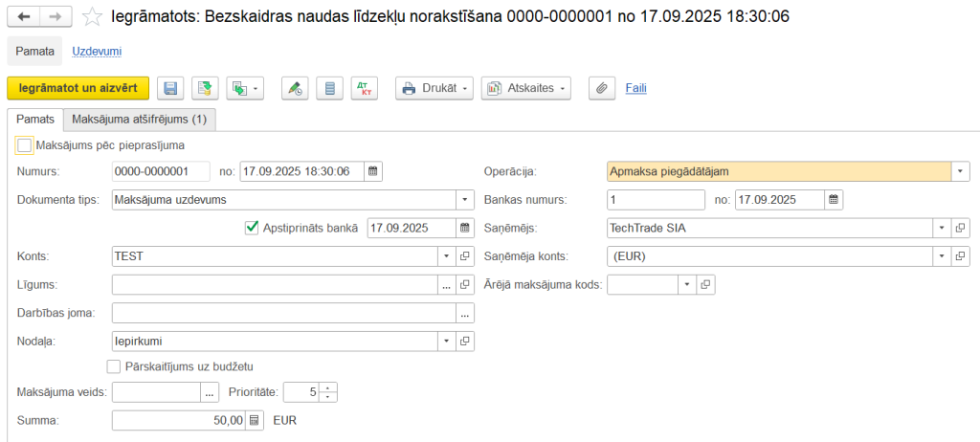Viewport: 980px width, 442px height.
Task: Switch to Maksājuma atšifrējums (1) tab
Action: point(139,120)
